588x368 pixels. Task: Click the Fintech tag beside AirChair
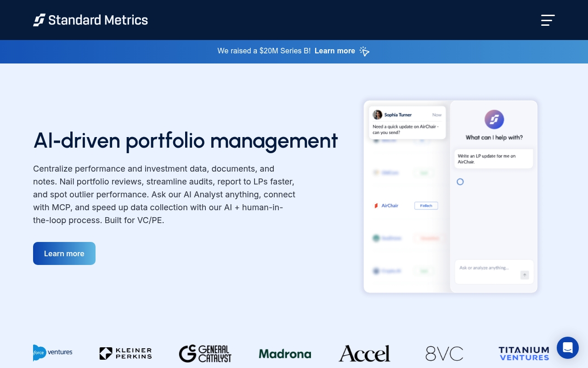[x=426, y=206]
